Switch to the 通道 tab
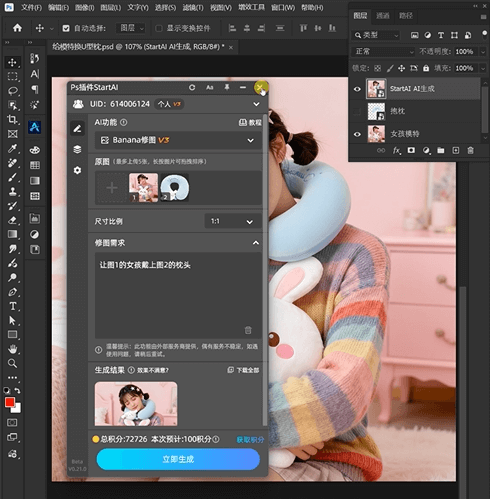This screenshot has height=499, width=490. pyautogui.click(x=383, y=16)
